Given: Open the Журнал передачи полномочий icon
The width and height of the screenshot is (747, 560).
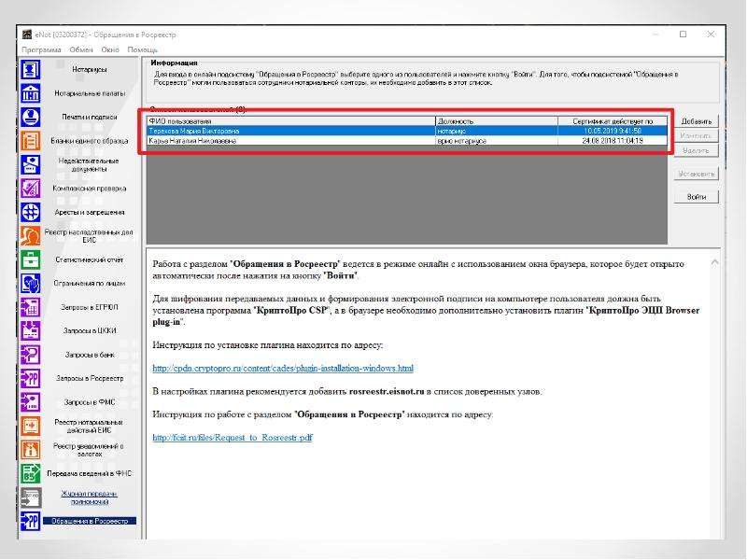Looking at the screenshot, I should [31, 497].
